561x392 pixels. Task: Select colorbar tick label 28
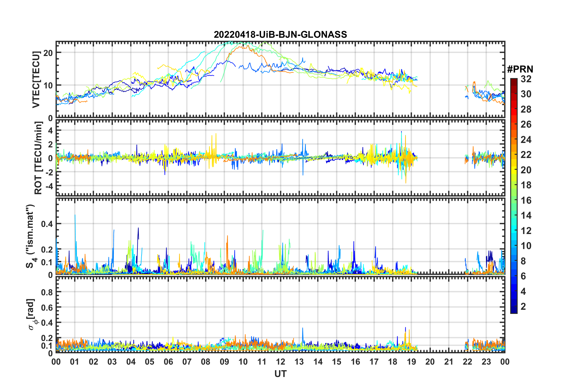526,109
